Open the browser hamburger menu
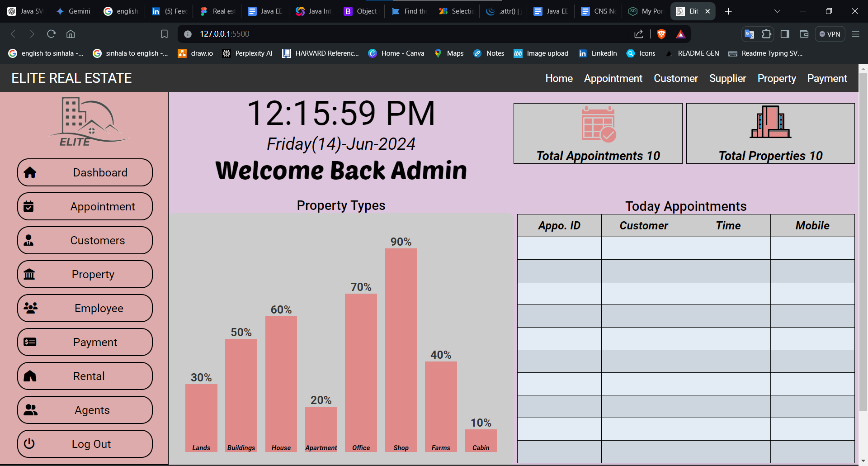 pyautogui.click(x=855, y=34)
